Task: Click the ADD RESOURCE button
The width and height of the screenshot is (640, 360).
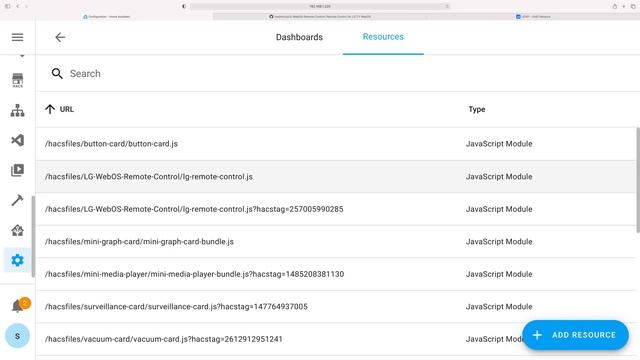Action: click(x=575, y=335)
